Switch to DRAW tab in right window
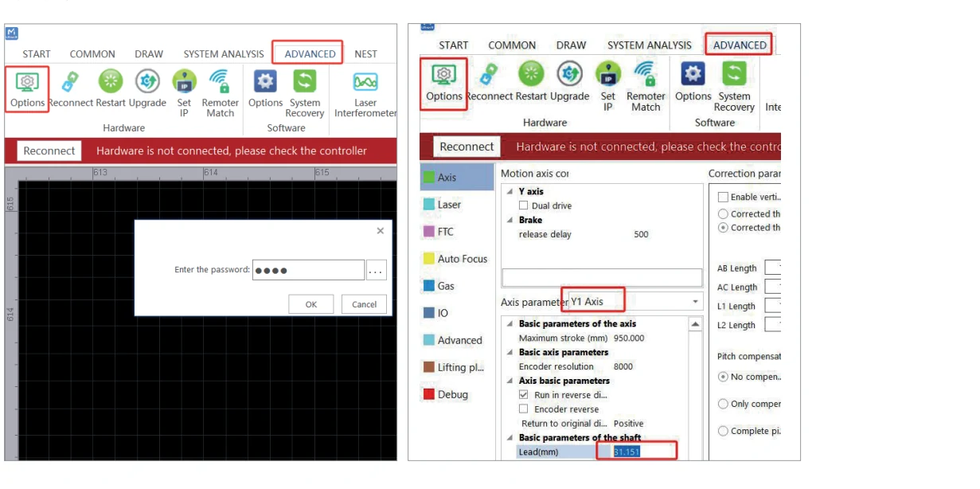This screenshot has height=489, width=980. (571, 45)
